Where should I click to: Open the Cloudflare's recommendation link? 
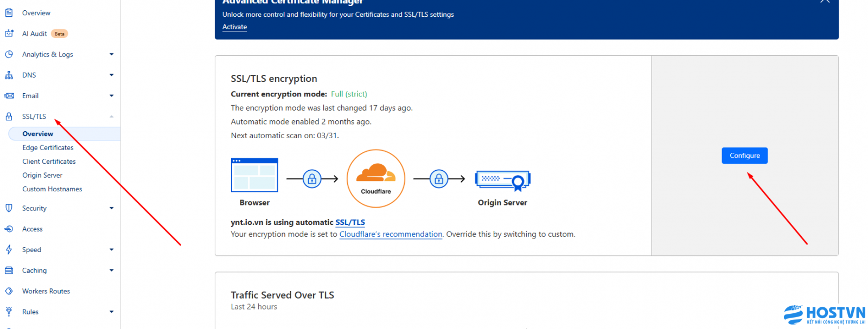pyautogui.click(x=391, y=234)
